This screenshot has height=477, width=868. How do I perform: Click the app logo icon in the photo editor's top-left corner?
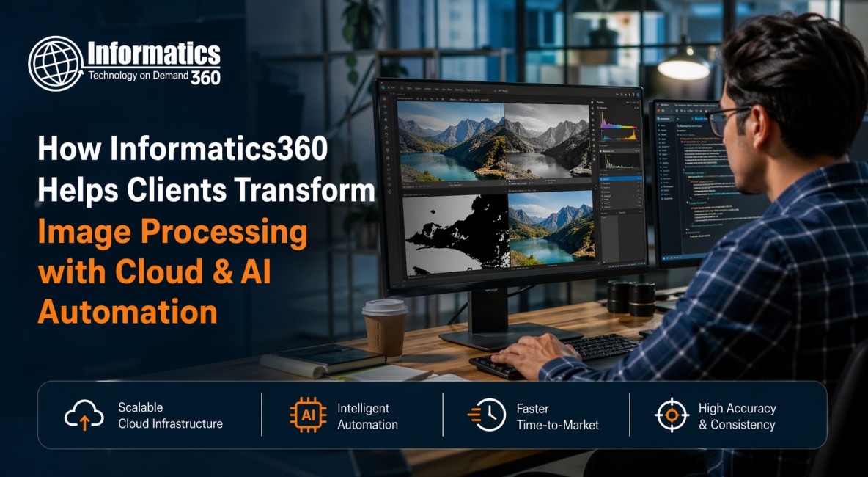click(384, 88)
